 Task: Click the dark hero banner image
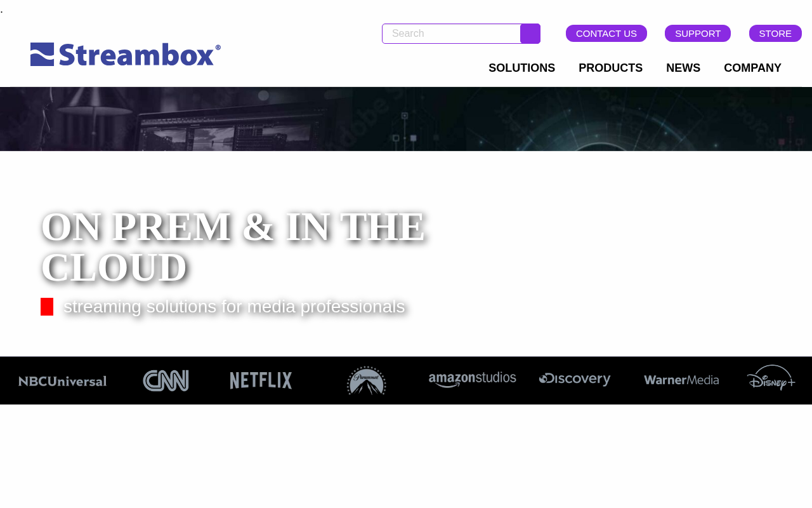[406, 119]
